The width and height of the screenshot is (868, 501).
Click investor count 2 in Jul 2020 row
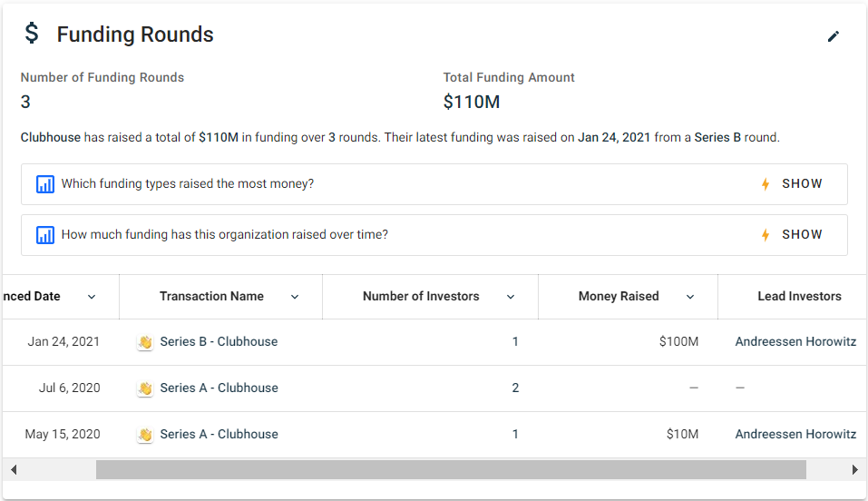click(515, 388)
